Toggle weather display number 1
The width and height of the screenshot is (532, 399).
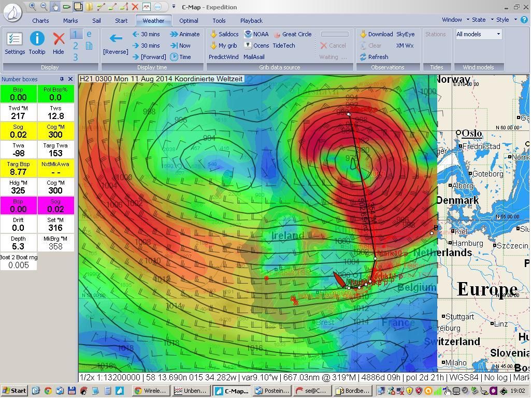[76, 34]
